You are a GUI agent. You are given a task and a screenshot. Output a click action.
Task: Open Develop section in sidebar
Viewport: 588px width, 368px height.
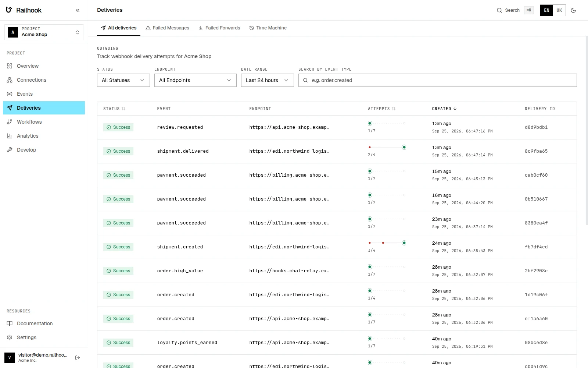(x=44, y=150)
